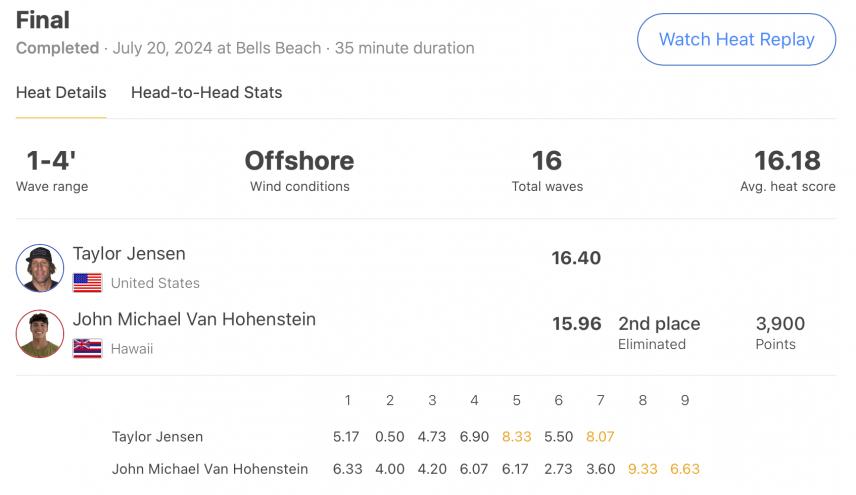Open Taylor Jensen's name link
856x495 pixels.
[129, 254]
